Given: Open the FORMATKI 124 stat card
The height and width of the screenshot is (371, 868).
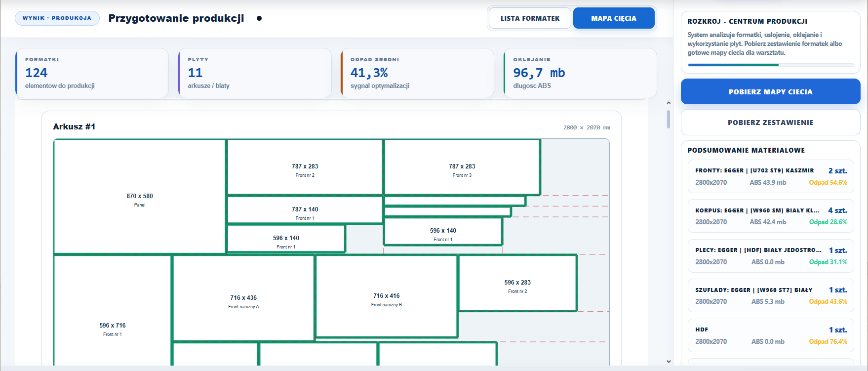Looking at the screenshot, I should click(92, 73).
